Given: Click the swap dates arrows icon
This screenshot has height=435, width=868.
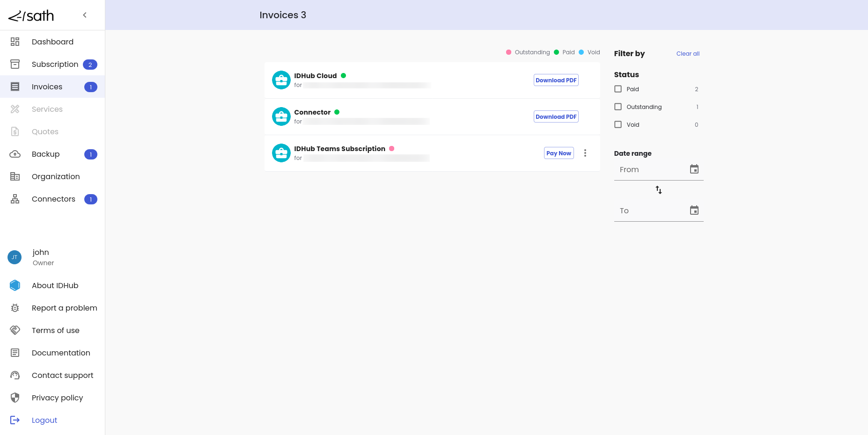Looking at the screenshot, I should [x=658, y=190].
